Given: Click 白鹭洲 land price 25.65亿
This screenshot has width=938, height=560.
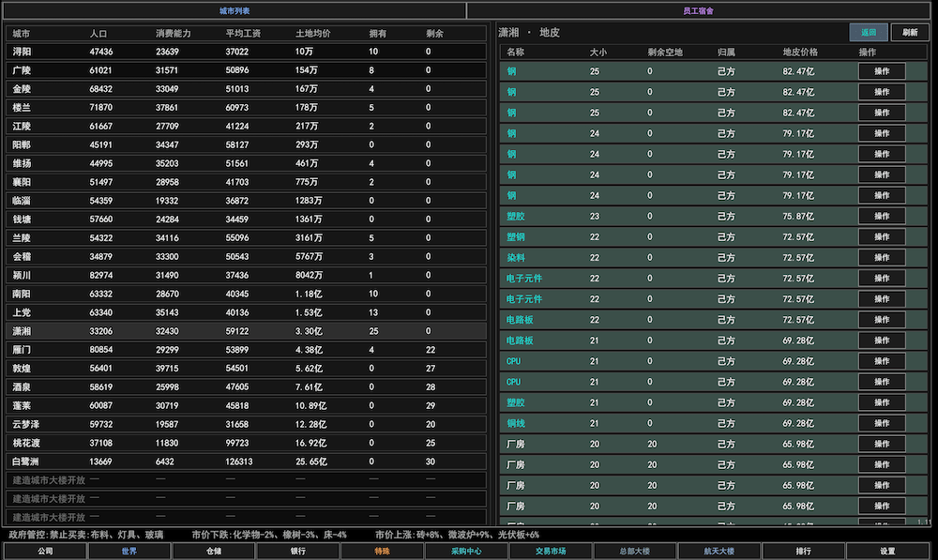Looking at the screenshot, I should (311, 462).
